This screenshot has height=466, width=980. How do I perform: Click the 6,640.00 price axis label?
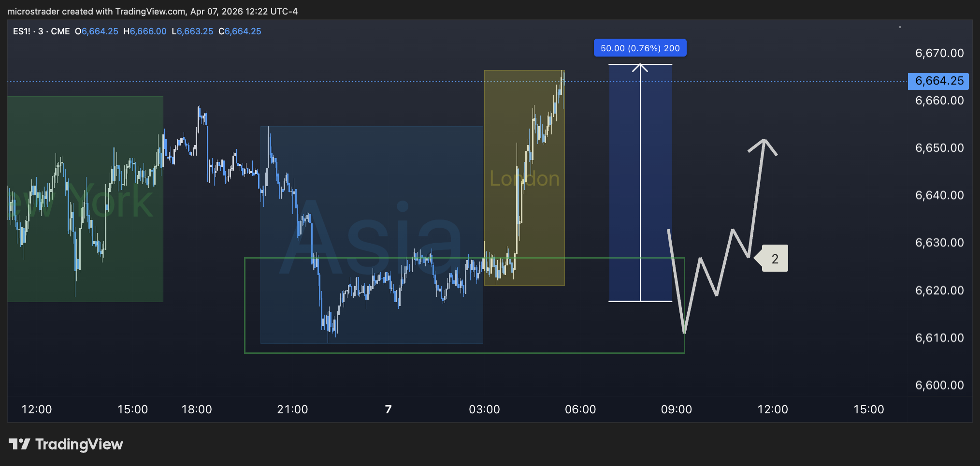pyautogui.click(x=939, y=195)
